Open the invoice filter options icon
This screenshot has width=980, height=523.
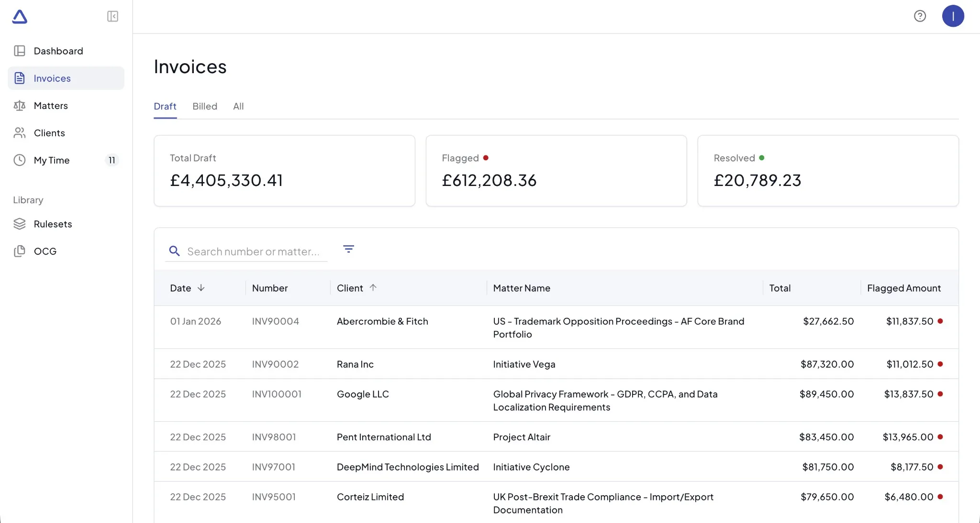point(348,249)
